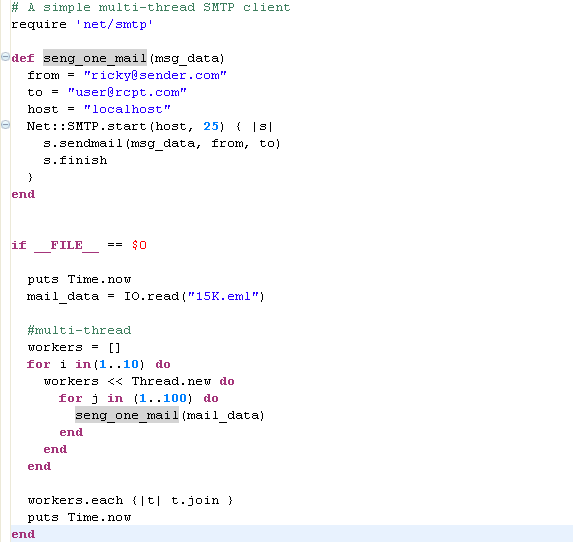Click the "localhost" host string
This screenshot has height=542, width=573.
tap(127, 109)
